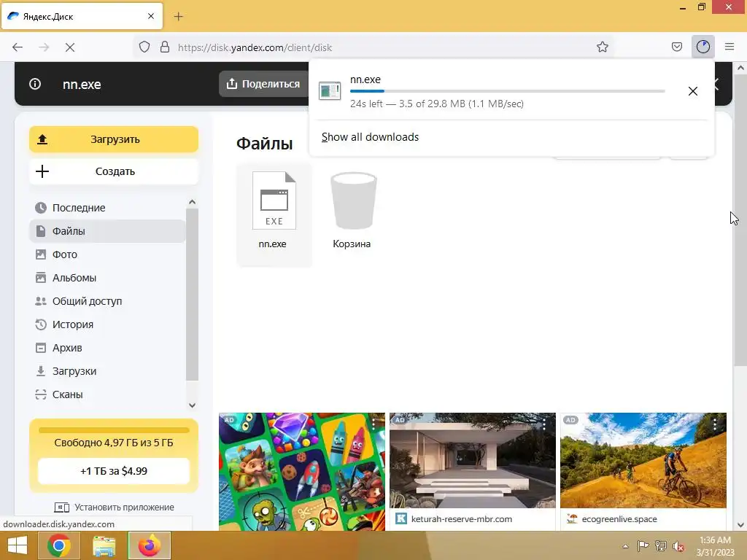The height and width of the screenshot is (560, 747).
Task: Click the yellow Загрузить upload button
Action: (114, 139)
